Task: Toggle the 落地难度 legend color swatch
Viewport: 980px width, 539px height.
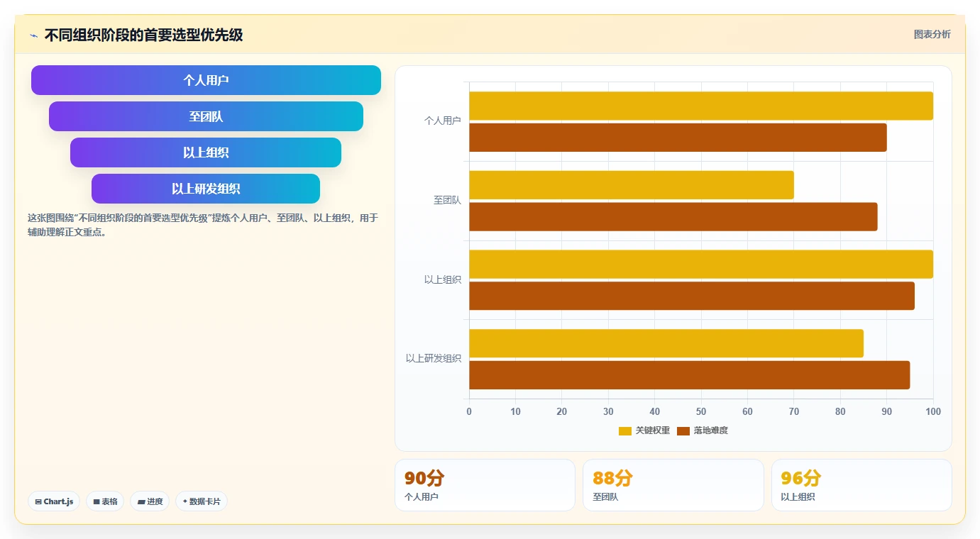Action: (x=683, y=430)
